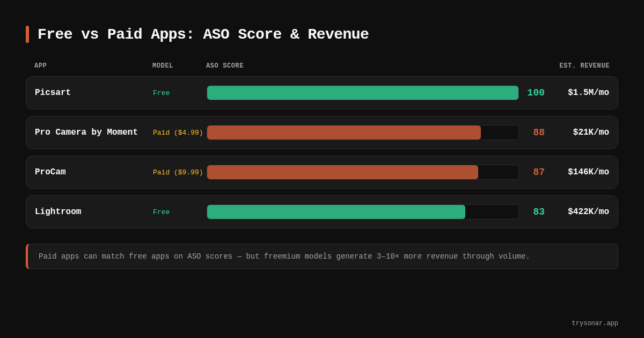Click the score value 87
644x338 pixels.
539,172
